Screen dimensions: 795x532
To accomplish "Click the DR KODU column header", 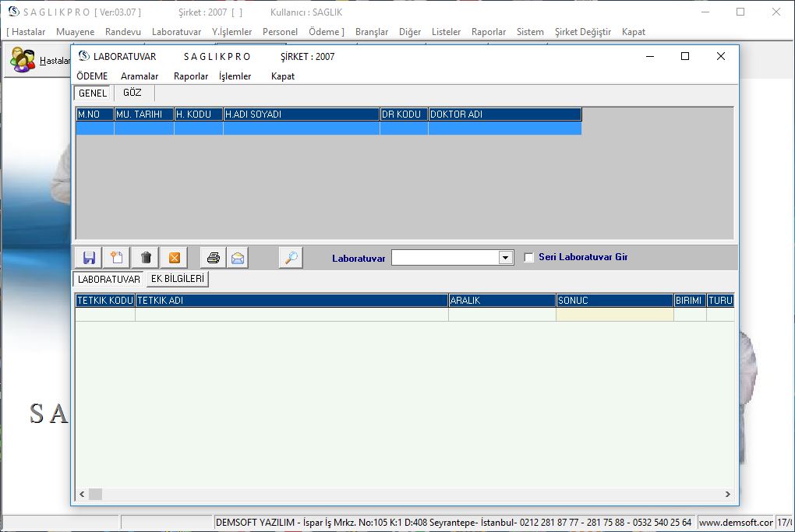I will (404, 114).
